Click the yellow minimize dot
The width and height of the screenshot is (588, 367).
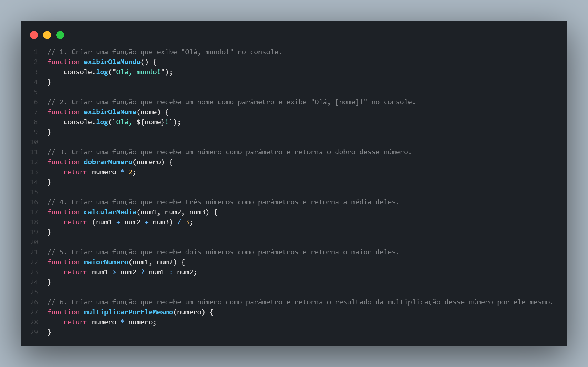[47, 35]
